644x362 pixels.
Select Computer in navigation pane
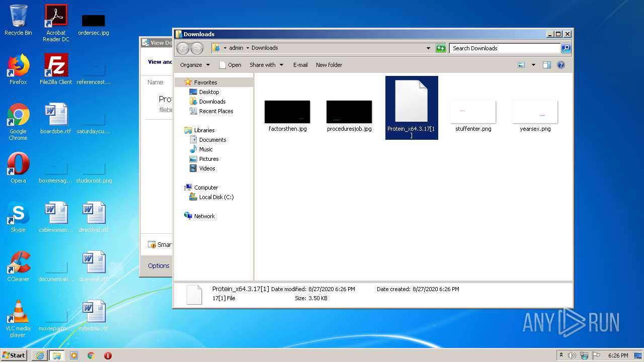[x=206, y=188]
